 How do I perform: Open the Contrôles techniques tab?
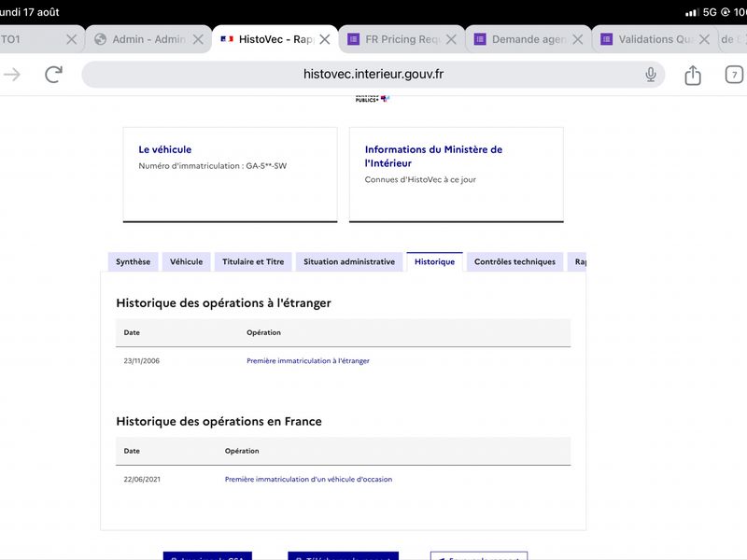(515, 261)
